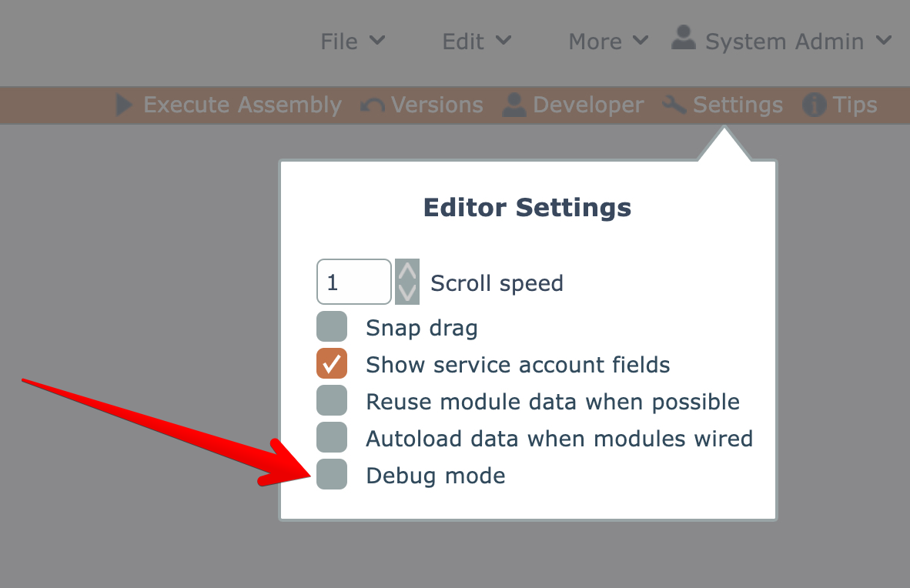
Task: Open the More dropdown menu
Action: (x=608, y=41)
